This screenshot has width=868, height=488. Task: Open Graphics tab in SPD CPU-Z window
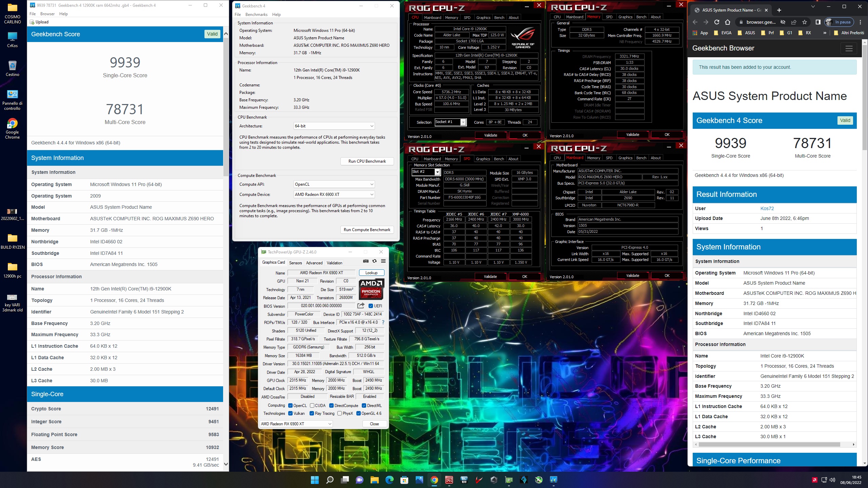click(x=483, y=159)
